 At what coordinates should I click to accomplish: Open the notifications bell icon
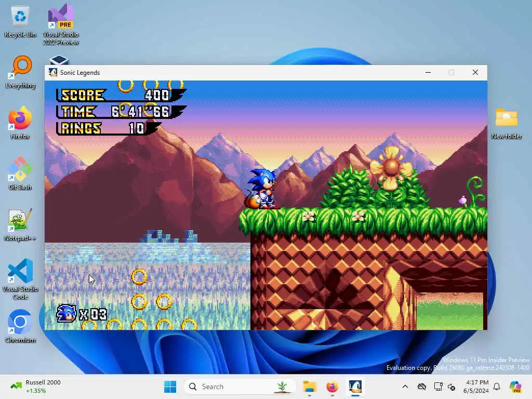[497, 387]
